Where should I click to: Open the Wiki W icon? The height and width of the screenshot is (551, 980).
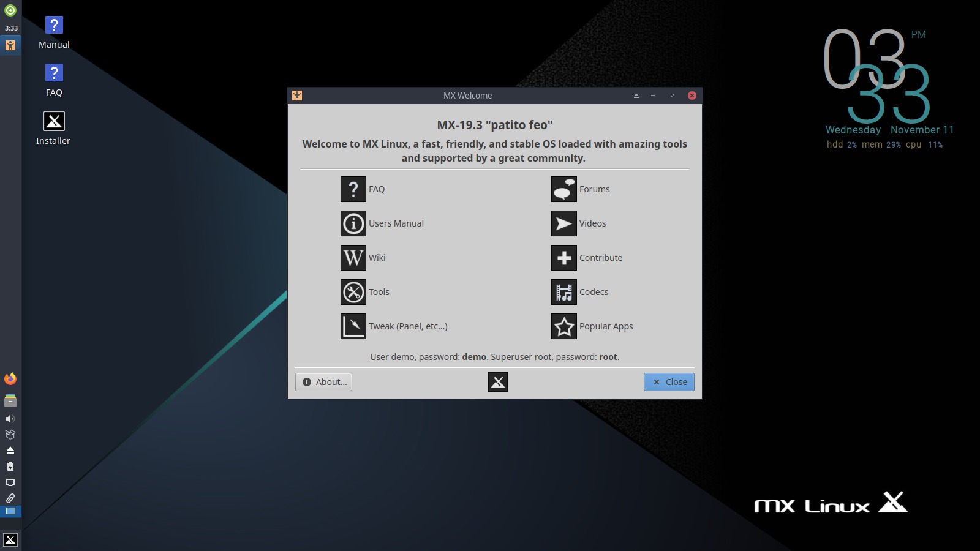(x=353, y=258)
